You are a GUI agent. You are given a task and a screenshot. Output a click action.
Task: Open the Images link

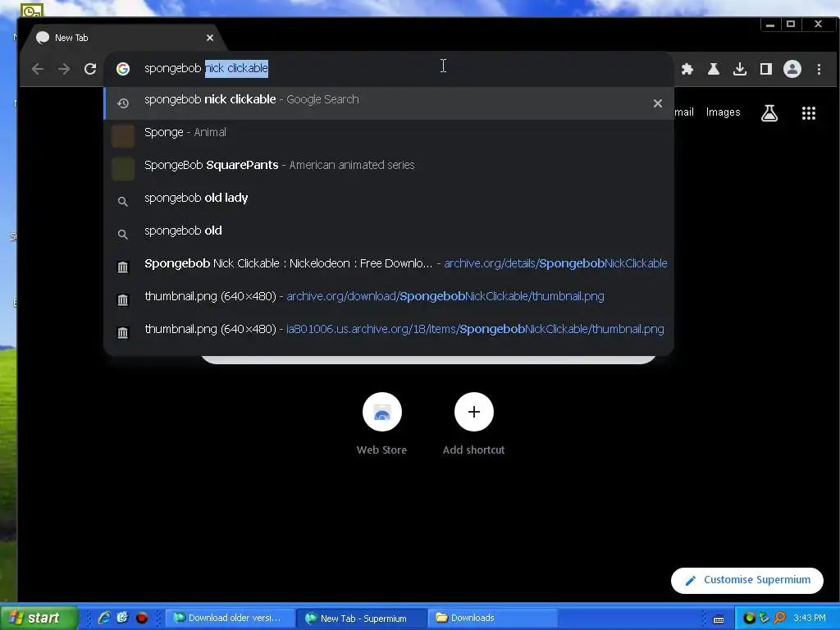click(x=723, y=112)
